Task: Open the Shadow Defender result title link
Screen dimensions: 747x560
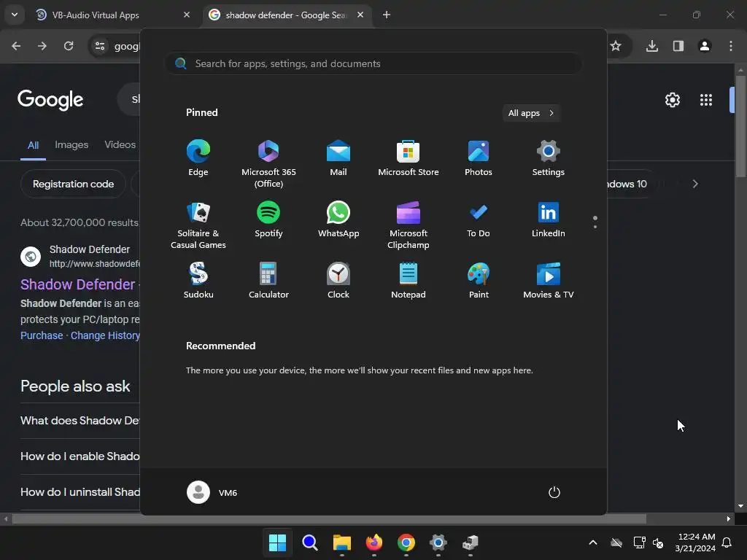Action: [x=78, y=284]
